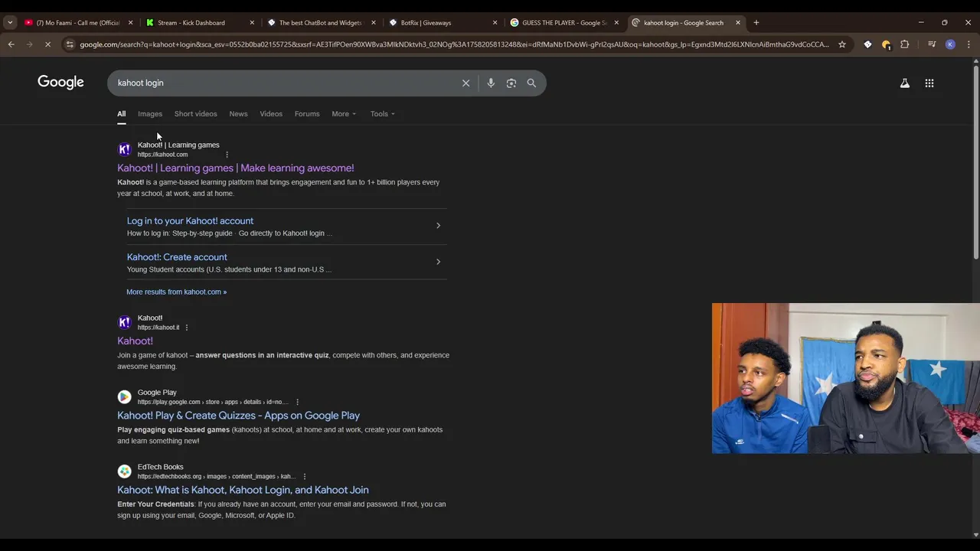Viewport: 980px width, 551px height.
Task: Switch to the Images tab
Action: tap(150, 114)
